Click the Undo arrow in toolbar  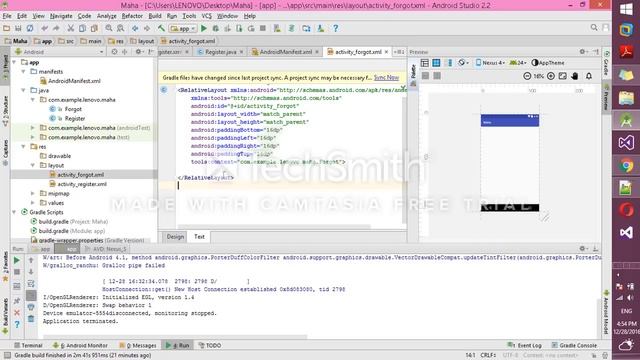[x=44, y=28]
